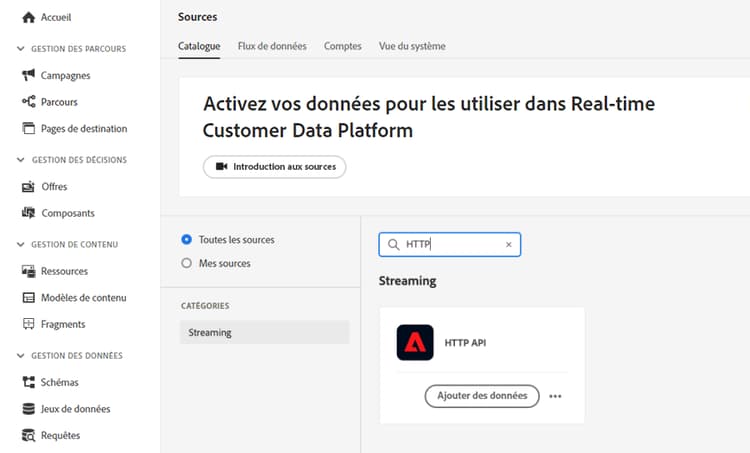Click the Requêtes query icon
750x453 pixels.
coord(29,435)
